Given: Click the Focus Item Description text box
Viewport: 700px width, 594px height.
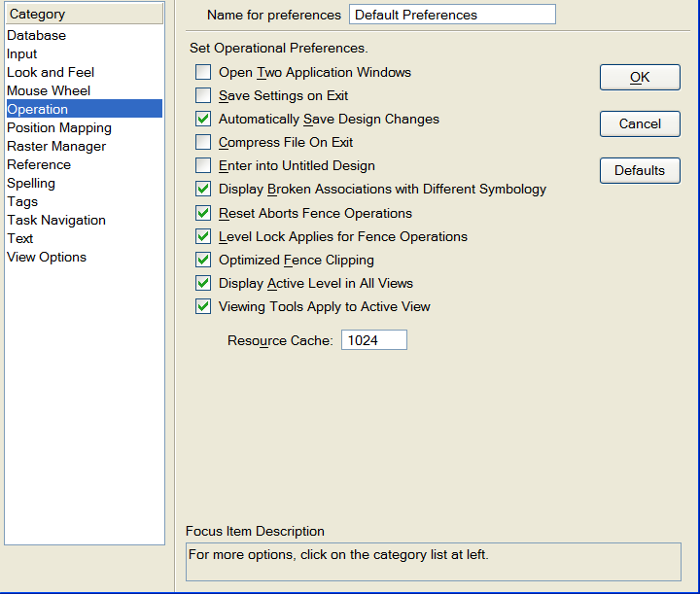Looking at the screenshot, I should [434, 562].
